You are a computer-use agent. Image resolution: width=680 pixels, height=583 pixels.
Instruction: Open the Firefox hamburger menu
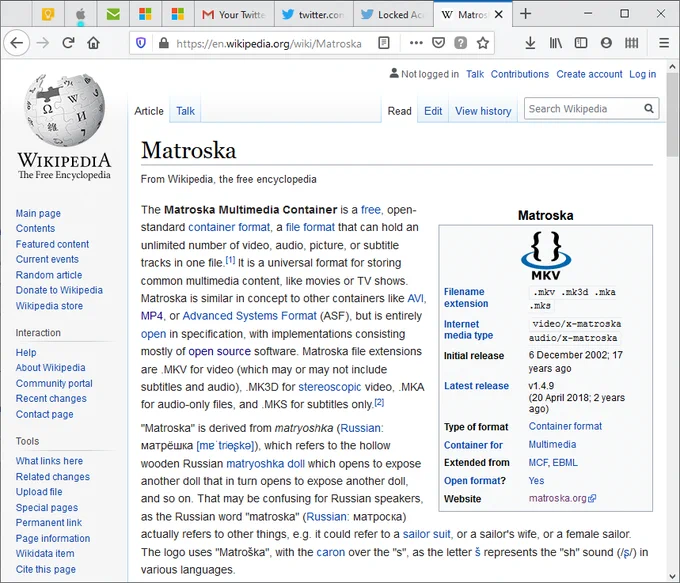[x=664, y=43]
